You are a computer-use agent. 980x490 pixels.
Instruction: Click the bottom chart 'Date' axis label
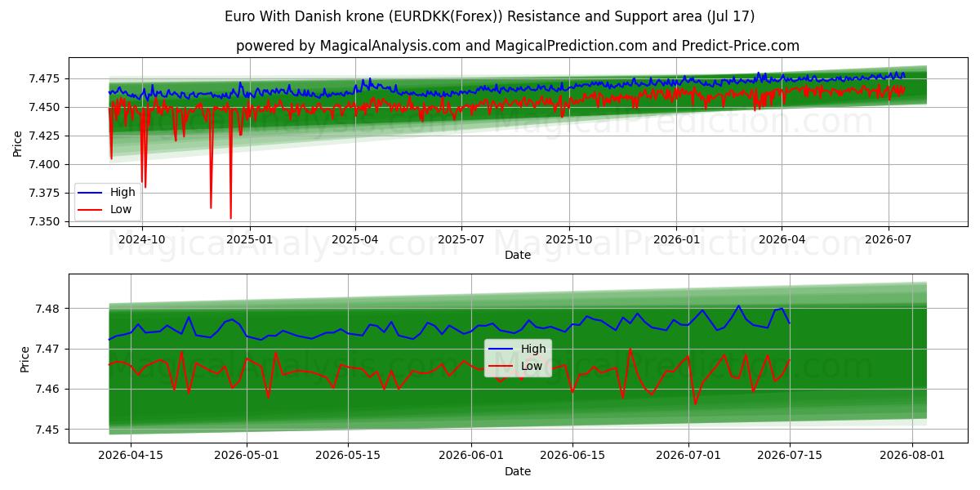tap(518, 471)
